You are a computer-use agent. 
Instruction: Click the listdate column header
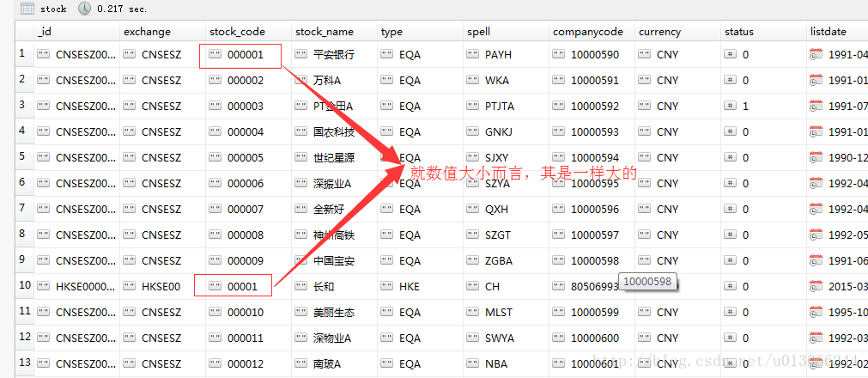(837, 32)
